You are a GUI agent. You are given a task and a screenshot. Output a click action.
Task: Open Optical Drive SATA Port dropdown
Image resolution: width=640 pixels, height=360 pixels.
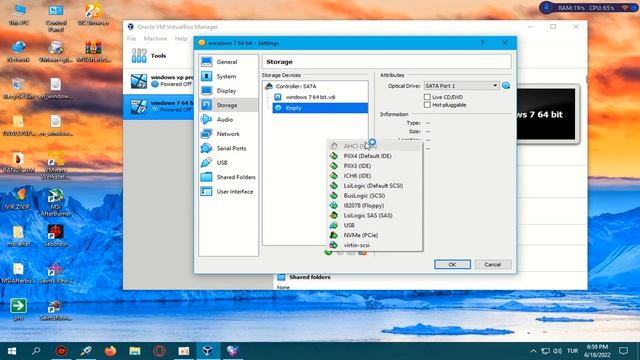[461, 86]
